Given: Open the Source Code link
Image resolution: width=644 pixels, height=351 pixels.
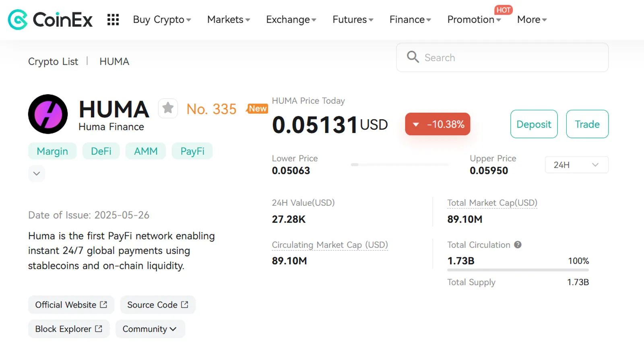Looking at the screenshot, I should click(158, 305).
